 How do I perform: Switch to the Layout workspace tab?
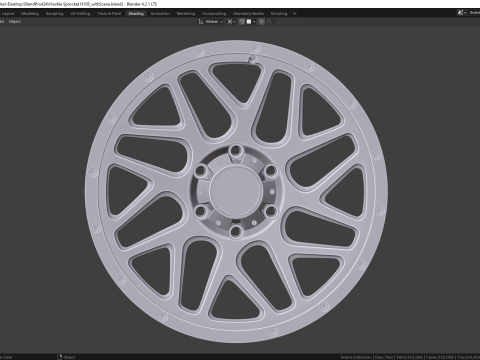click(x=8, y=14)
